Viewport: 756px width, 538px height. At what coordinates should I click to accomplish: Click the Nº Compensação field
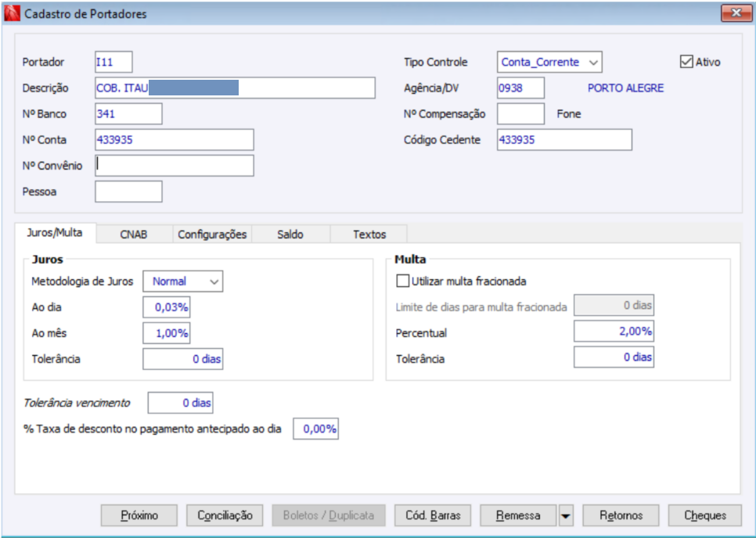(x=520, y=114)
